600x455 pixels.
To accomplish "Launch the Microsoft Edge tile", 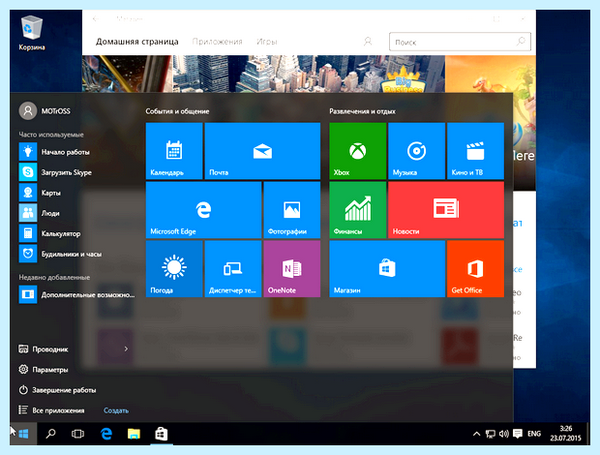I will pyautogui.click(x=204, y=210).
